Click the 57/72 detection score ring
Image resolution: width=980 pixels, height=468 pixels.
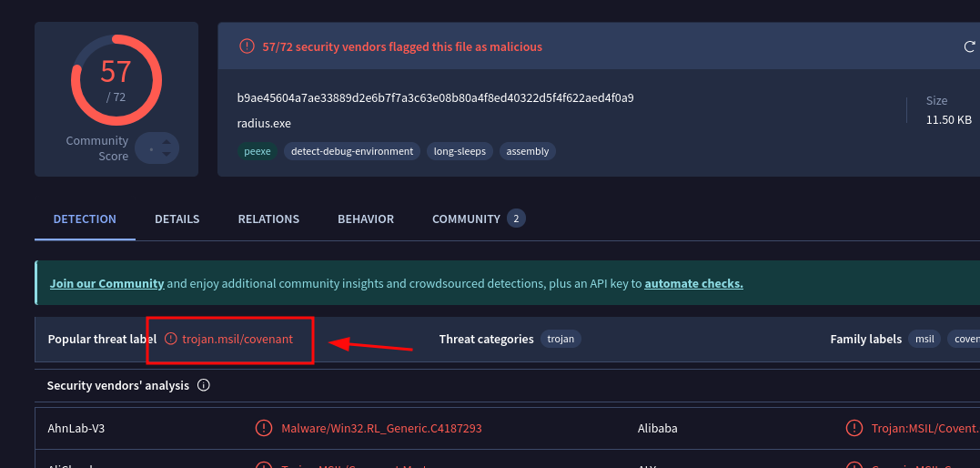[116, 80]
